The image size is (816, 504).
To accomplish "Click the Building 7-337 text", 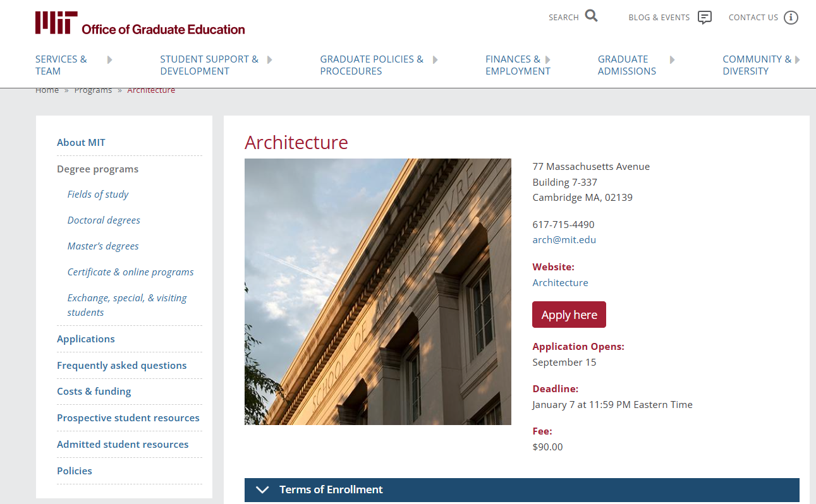I will (x=564, y=183).
